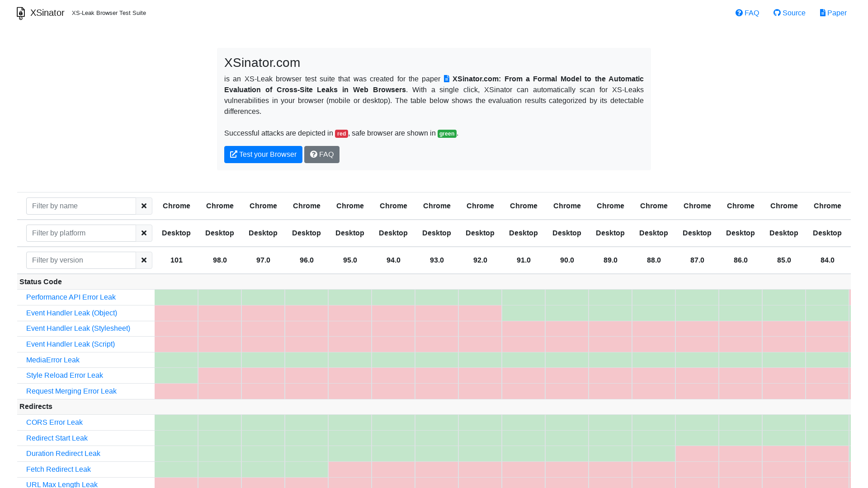Click the paper document icon in the intro text
This screenshot has height=488, width=868.
(x=447, y=79)
